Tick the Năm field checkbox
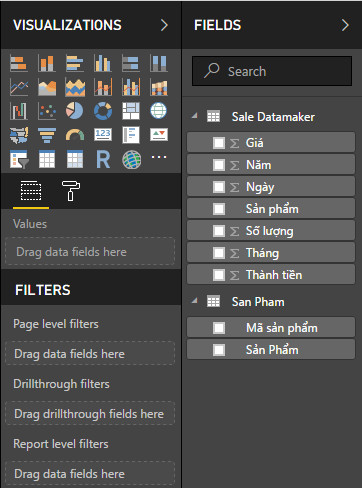This screenshot has height=488, width=362. [x=219, y=165]
